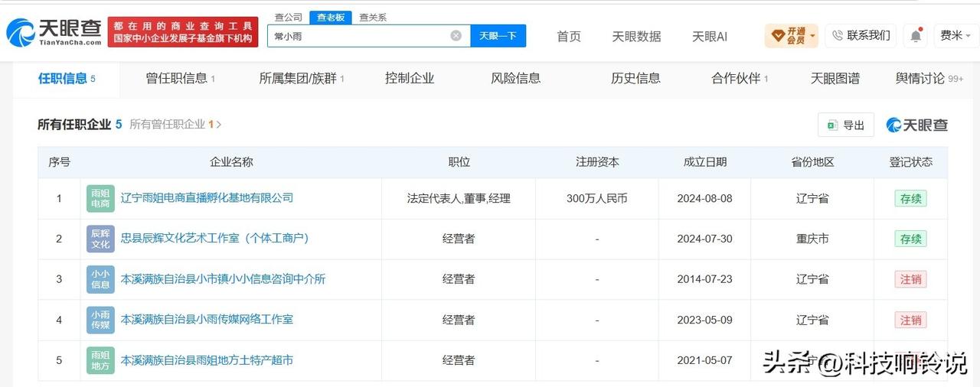Click the 小雨传媒 company logo badge
The image size is (980, 387).
(x=100, y=320)
